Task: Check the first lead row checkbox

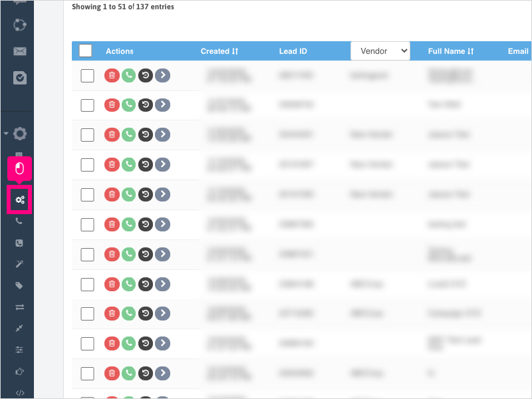Action: (x=87, y=76)
